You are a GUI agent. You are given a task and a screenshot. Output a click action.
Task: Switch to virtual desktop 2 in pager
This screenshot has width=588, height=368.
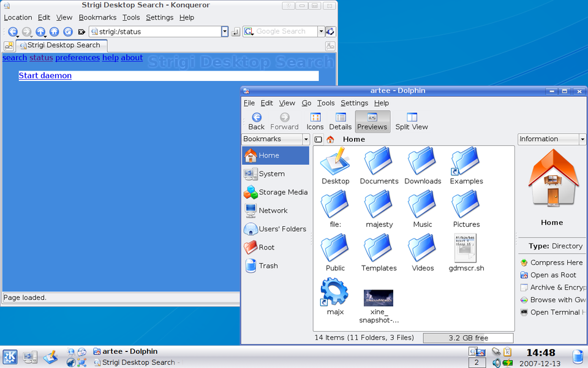[x=477, y=362]
